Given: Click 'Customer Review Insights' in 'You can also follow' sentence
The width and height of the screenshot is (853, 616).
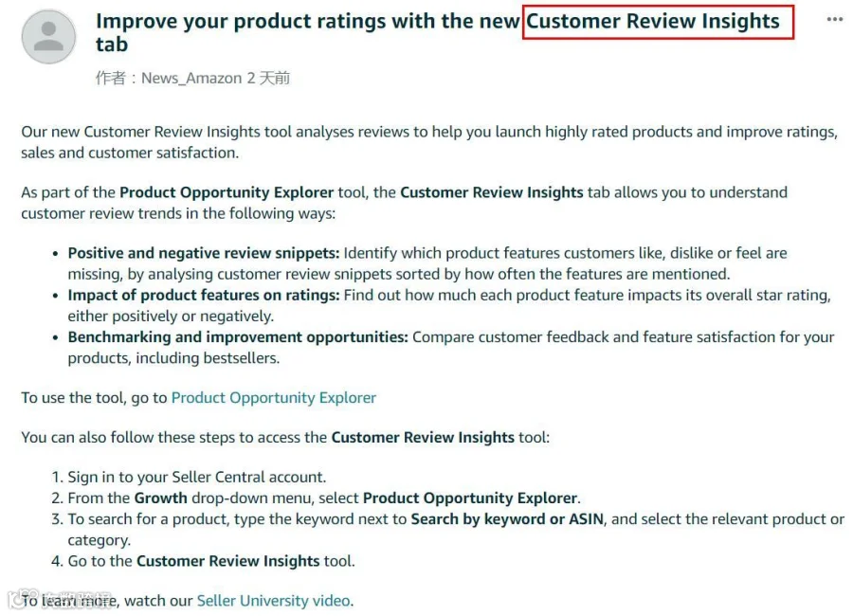Looking at the screenshot, I should click(423, 438).
